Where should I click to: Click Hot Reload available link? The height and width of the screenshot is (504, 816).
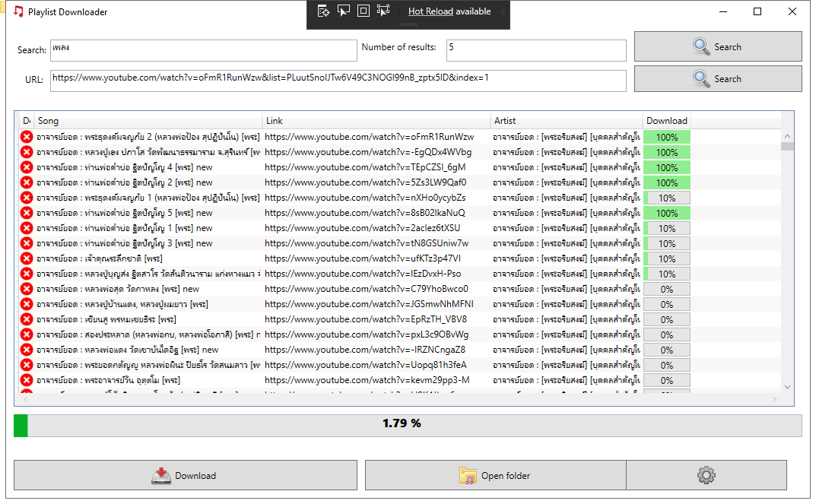(449, 11)
